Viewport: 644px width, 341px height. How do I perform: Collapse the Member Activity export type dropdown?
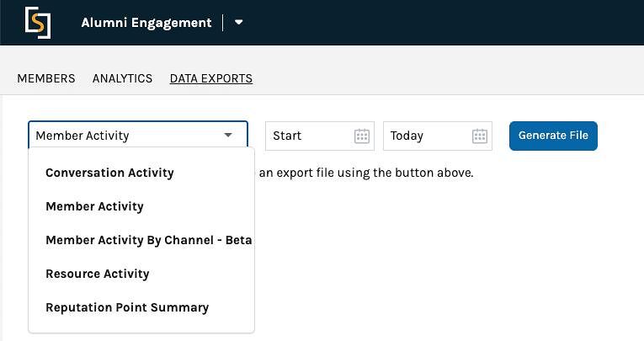click(x=138, y=136)
